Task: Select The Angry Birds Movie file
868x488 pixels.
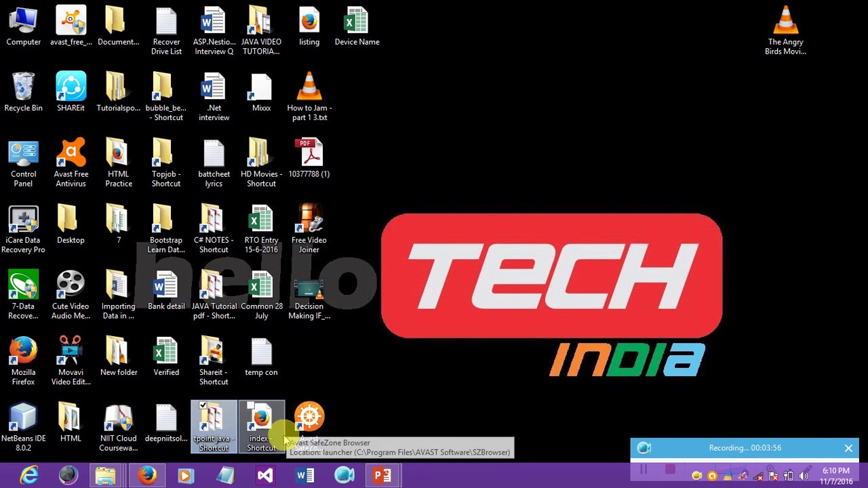Action: 785,31
